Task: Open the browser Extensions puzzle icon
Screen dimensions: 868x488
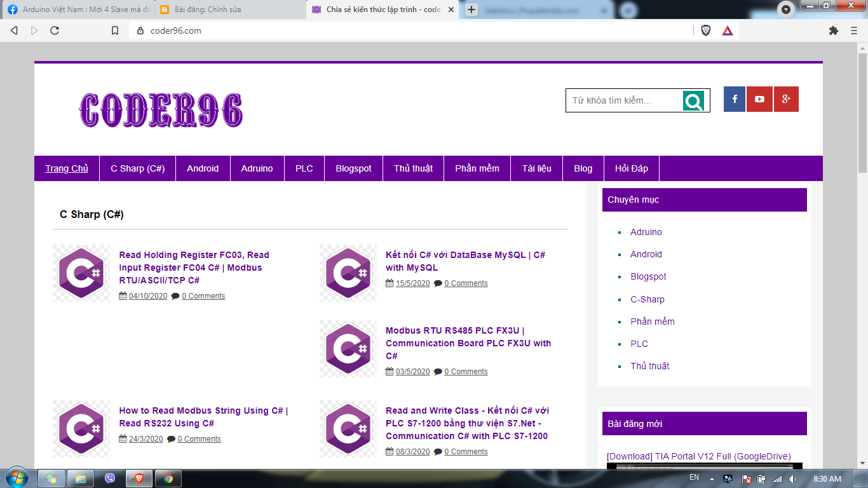Action: click(x=834, y=30)
